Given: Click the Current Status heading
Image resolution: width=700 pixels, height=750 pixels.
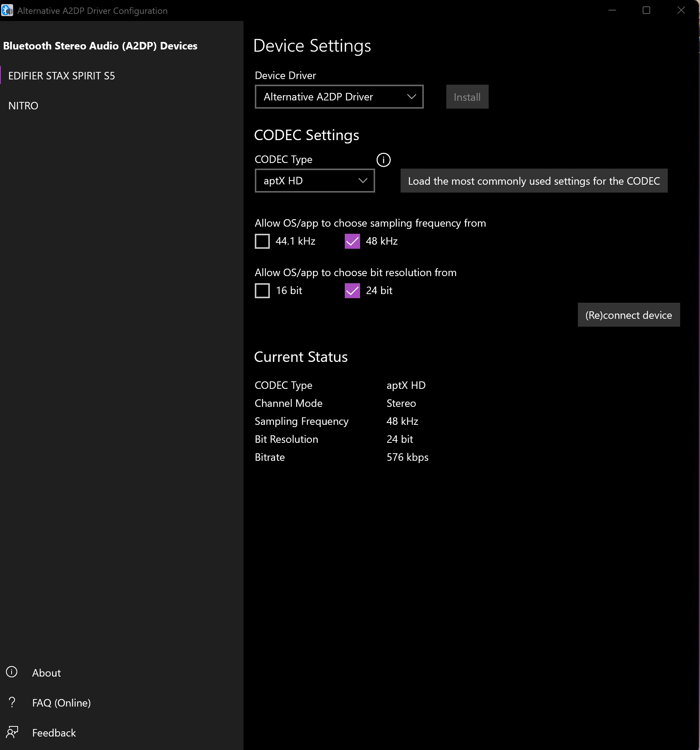Looking at the screenshot, I should point(301,357).
